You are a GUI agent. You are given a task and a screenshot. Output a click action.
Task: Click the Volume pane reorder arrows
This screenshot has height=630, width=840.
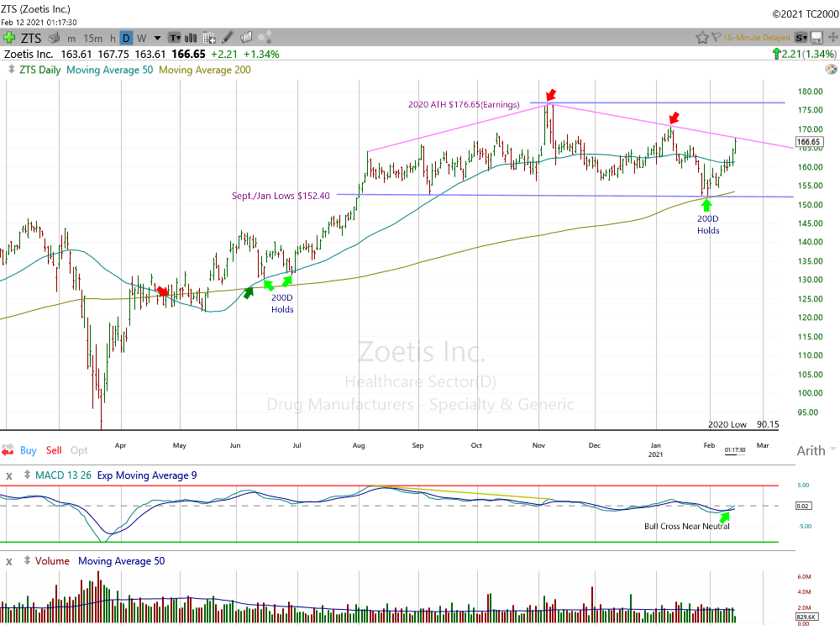[x=28, y=560]
